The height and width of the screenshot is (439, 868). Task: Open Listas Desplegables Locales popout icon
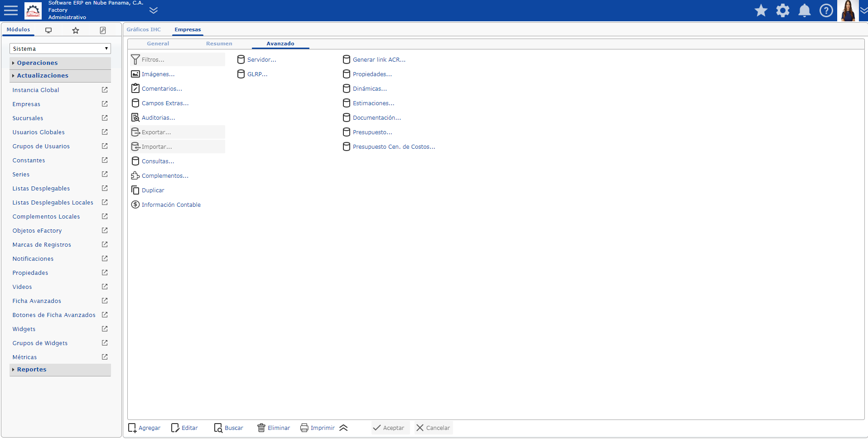click(x=105, y=202)
